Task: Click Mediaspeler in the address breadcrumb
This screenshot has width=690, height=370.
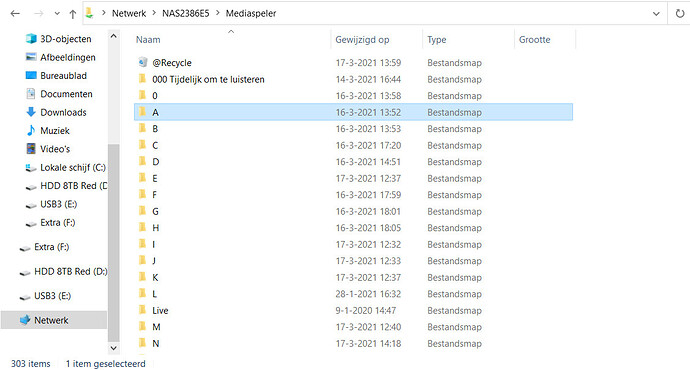Action: 251,14
